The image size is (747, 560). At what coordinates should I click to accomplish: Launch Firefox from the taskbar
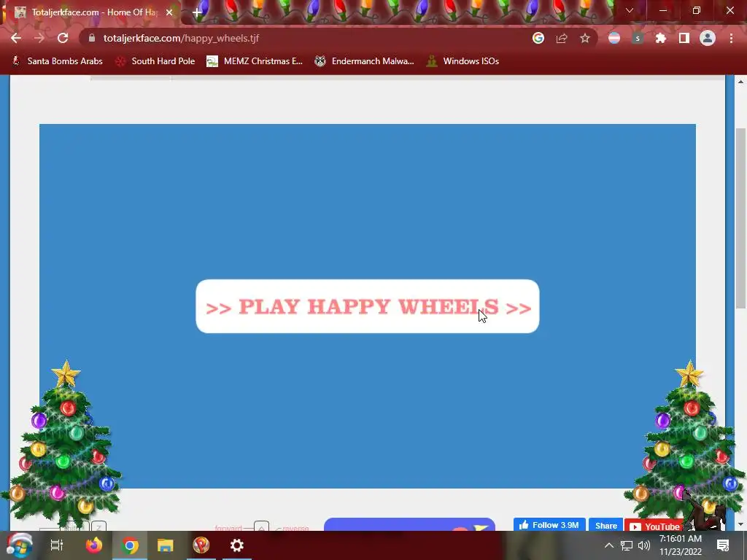[94, 545]
